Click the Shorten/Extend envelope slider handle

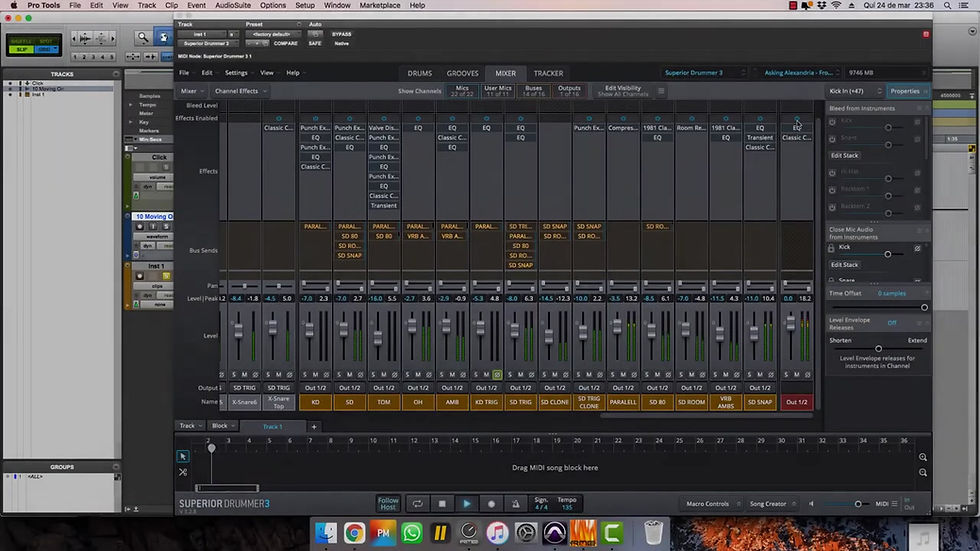click(878, 349)
